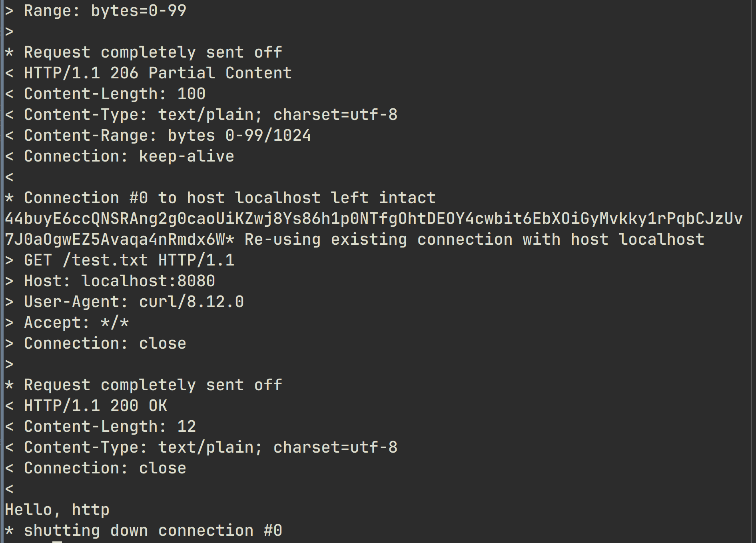Click the random body text starting with "44buyE6cc"
This screenshot has height=543, width=756.
pos(373,219)
